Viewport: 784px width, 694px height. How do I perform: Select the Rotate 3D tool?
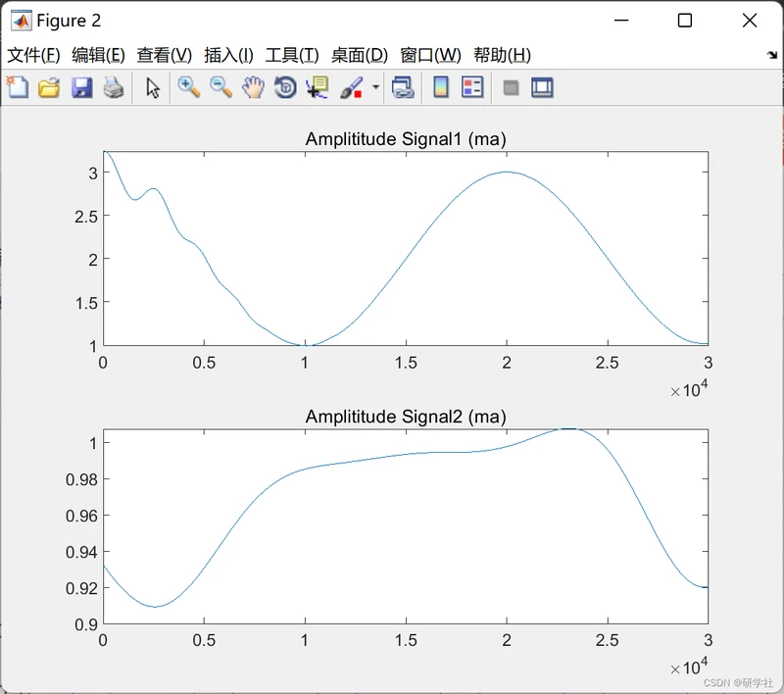coord(285,87)
